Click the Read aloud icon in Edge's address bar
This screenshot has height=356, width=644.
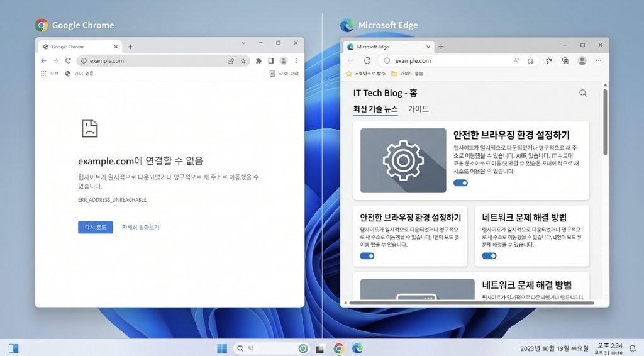[x=517, y=61]
